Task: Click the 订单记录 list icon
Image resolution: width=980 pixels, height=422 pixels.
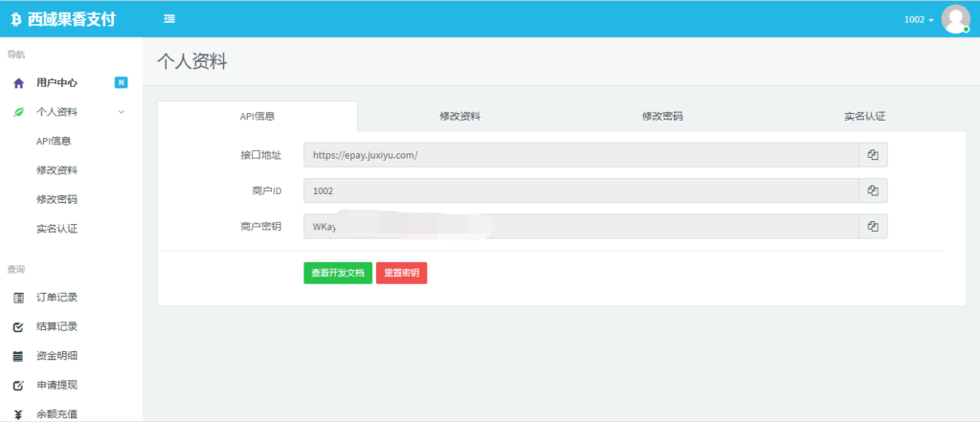Action: (x=18, y=298)
